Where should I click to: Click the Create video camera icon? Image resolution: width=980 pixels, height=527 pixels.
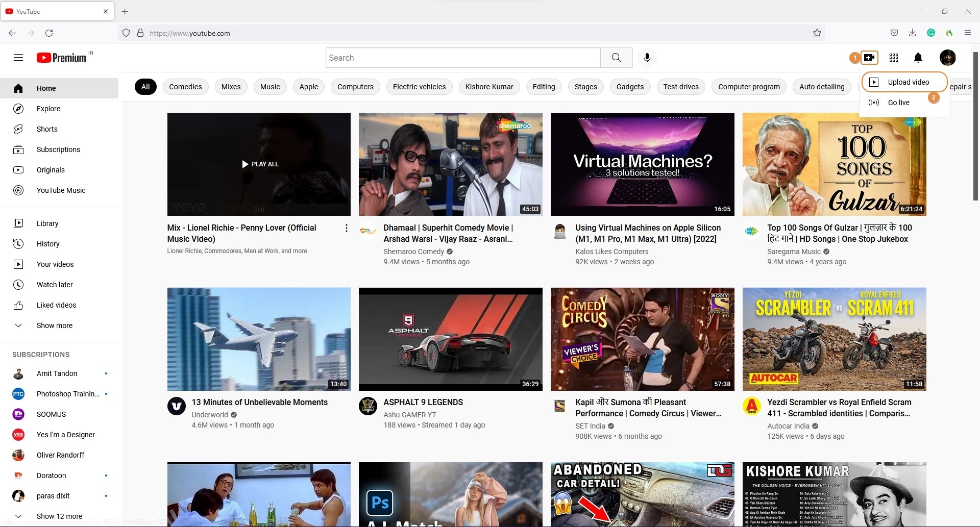pos(869,58)
